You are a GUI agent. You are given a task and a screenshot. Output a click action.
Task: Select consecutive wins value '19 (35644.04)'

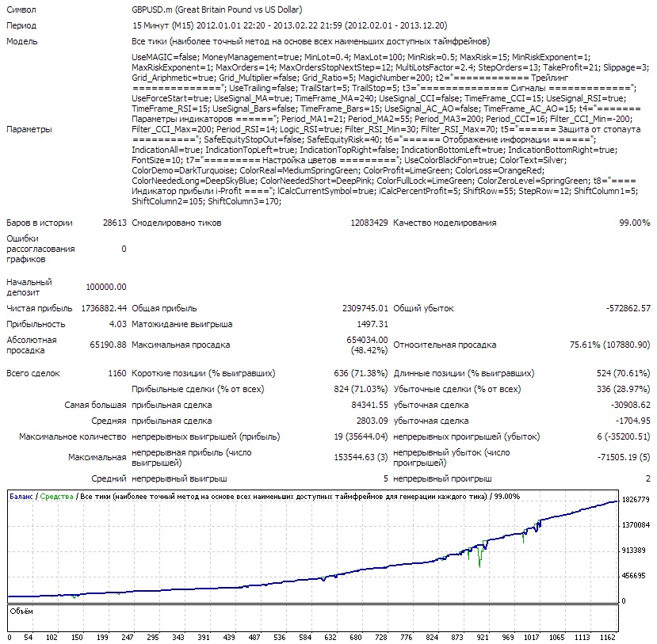pos(361,436)
